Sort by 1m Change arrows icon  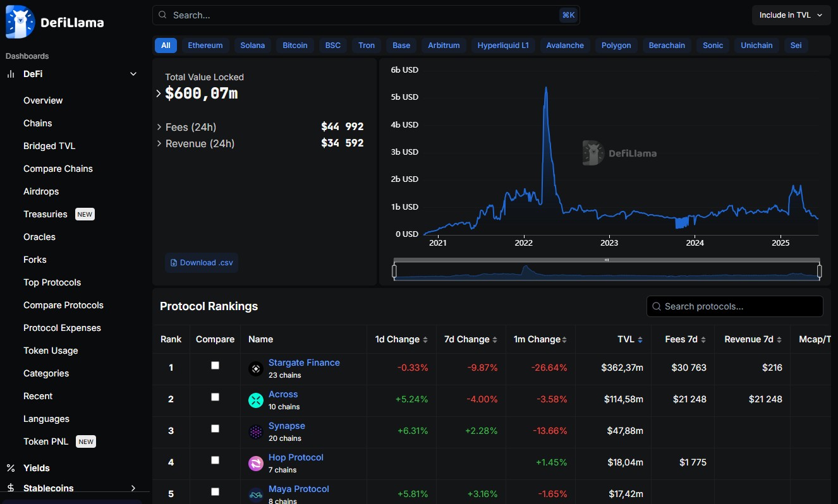tap(564, 340)
